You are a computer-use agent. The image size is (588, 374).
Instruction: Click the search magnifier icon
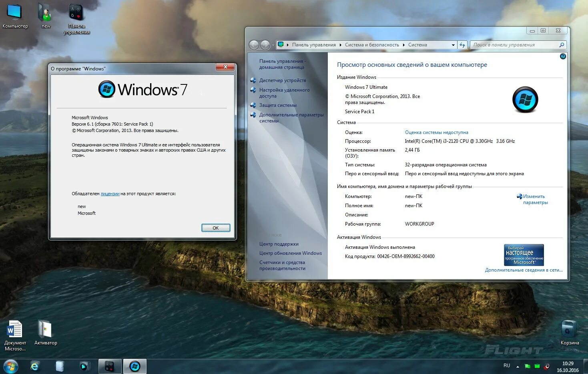pyautogui.click(x=562, y=45)
